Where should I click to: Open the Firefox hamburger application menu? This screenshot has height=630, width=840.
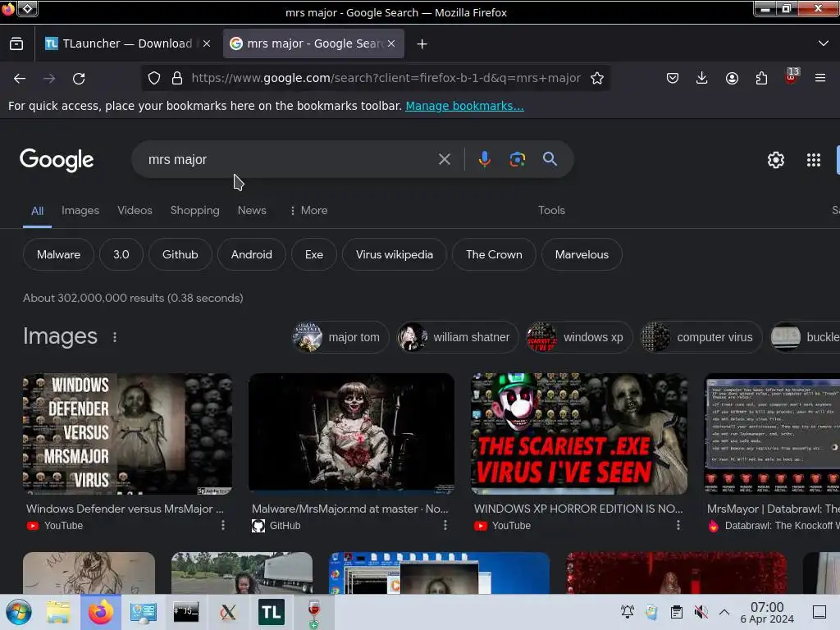click(x=820, y=78)
